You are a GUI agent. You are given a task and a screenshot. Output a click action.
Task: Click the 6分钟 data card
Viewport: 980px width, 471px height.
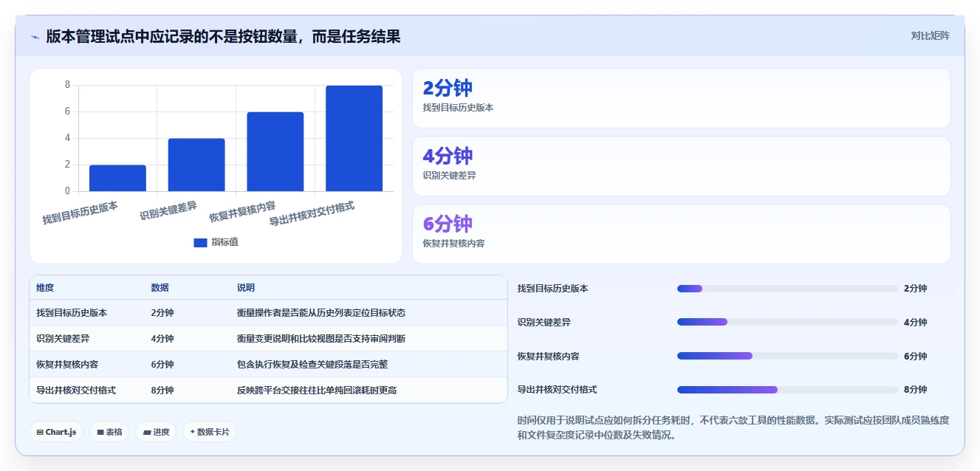[681, 234]
